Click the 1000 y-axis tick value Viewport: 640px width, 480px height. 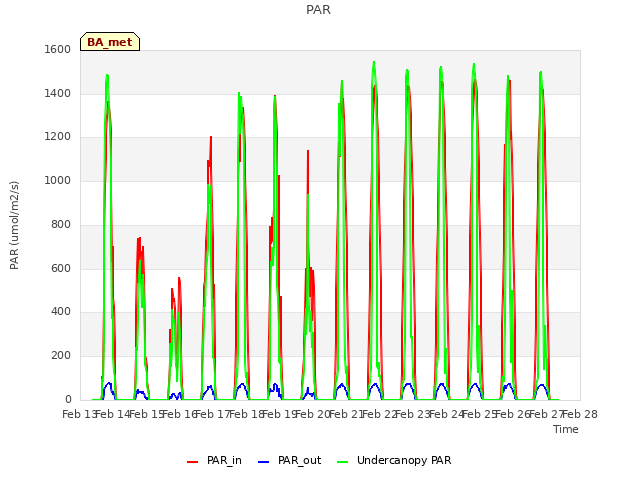tap(58, 180)
